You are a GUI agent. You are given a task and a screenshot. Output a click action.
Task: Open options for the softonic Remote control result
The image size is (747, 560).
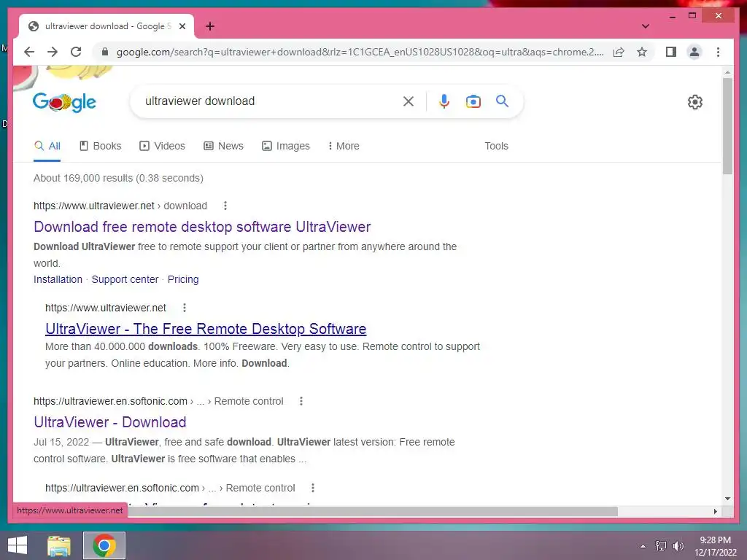click(x=301, y=401)
